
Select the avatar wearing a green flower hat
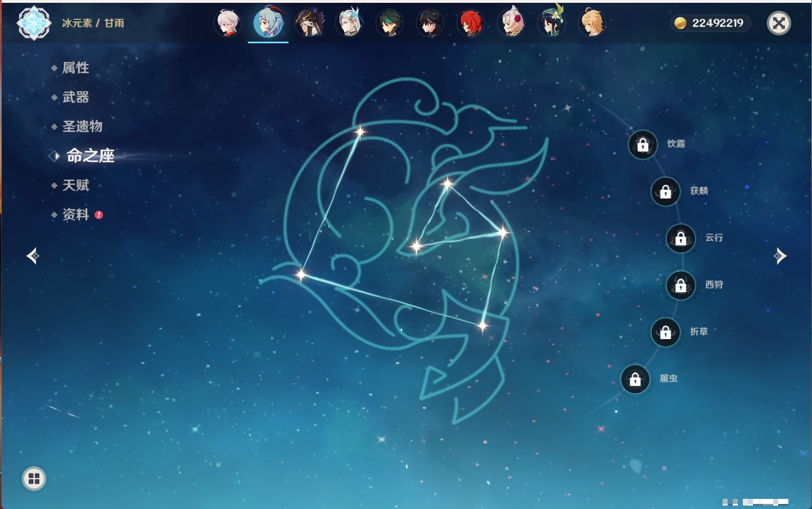(x=552, y=22)
